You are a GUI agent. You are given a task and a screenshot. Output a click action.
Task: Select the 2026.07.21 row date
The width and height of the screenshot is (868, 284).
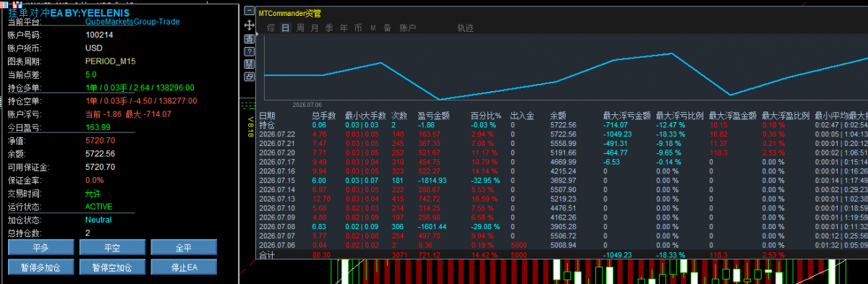[x=277, y=143]
